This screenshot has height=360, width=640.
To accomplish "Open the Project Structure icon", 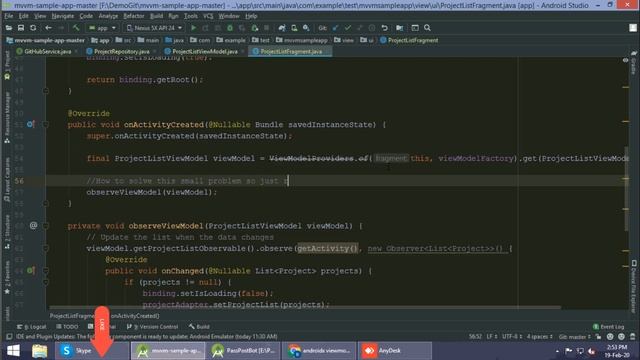I will click(x=400, y=28).
